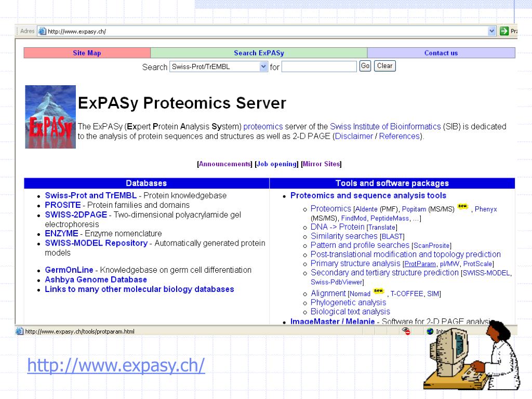Click the status bar page icon
Screen dimensions: 532x399
[20, 331]
